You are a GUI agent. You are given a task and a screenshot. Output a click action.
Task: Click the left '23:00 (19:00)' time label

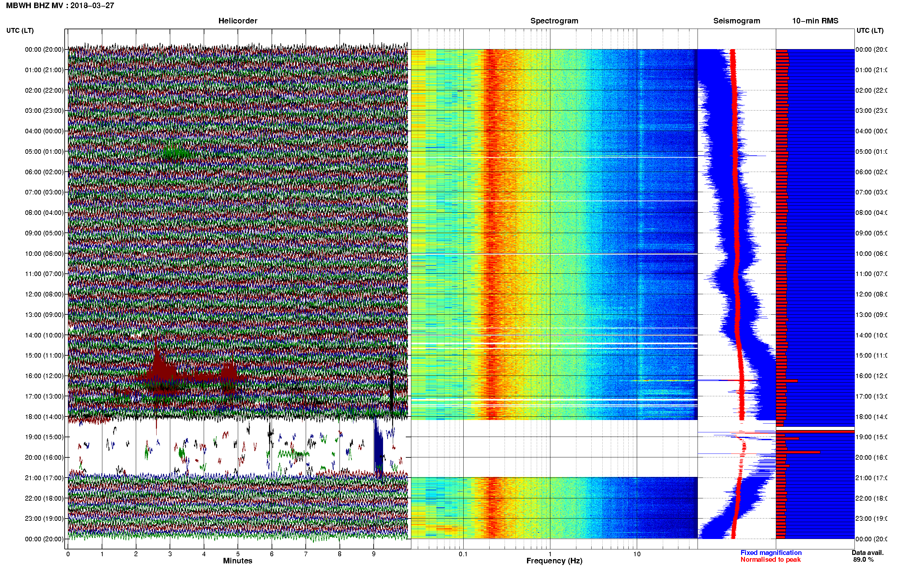pyautogui.click(x=44, y=519)
